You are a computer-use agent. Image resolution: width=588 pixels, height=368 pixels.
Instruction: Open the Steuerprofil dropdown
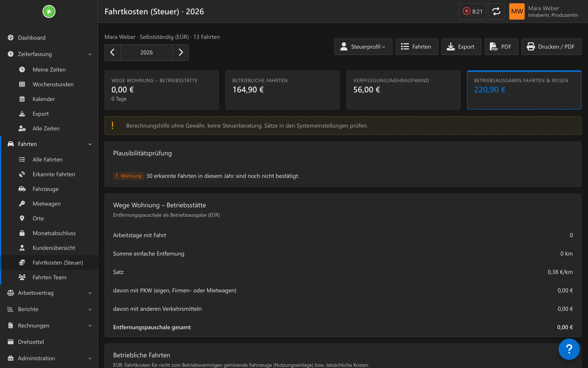363,46
